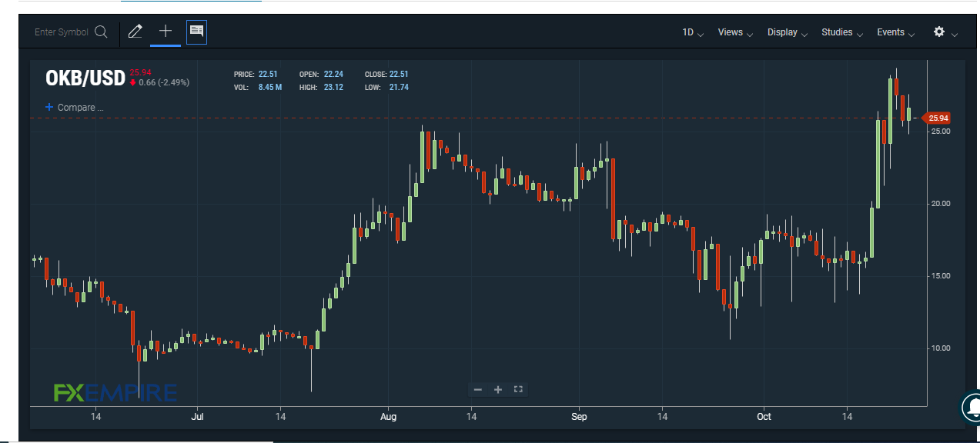The image size is (980, 443).
Task: Click the Sep date axis label
Action: point(579,417)
